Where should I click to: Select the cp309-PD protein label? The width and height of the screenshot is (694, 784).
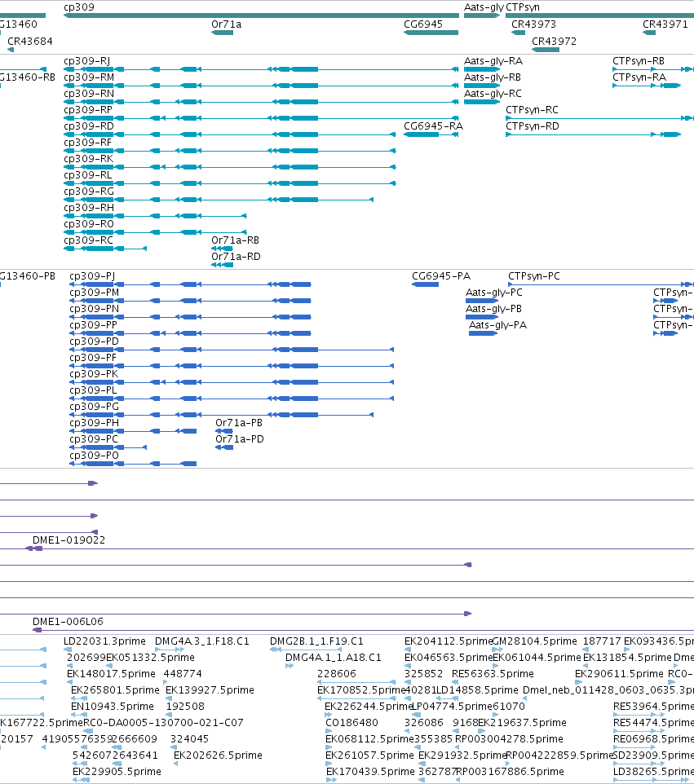coord(94,341)
